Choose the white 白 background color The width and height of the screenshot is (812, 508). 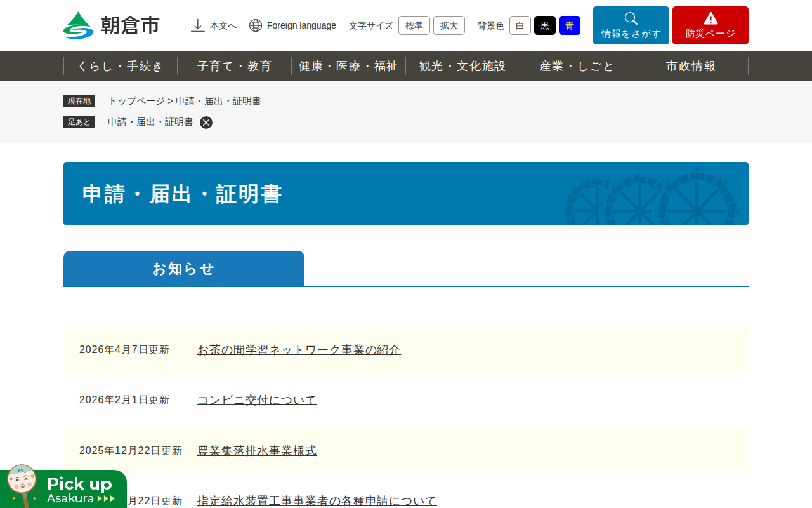520,25
